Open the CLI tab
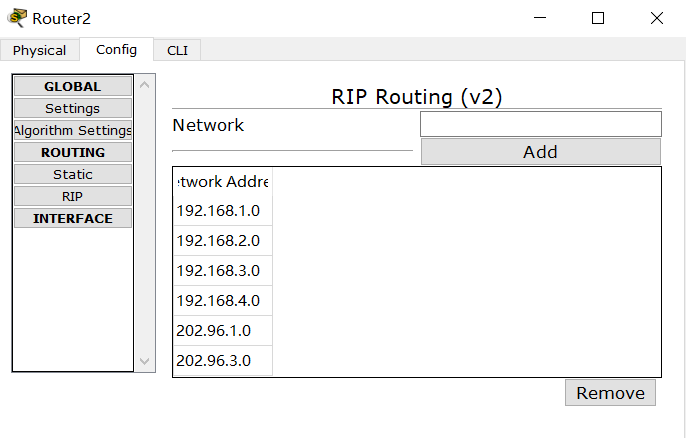 177,50
